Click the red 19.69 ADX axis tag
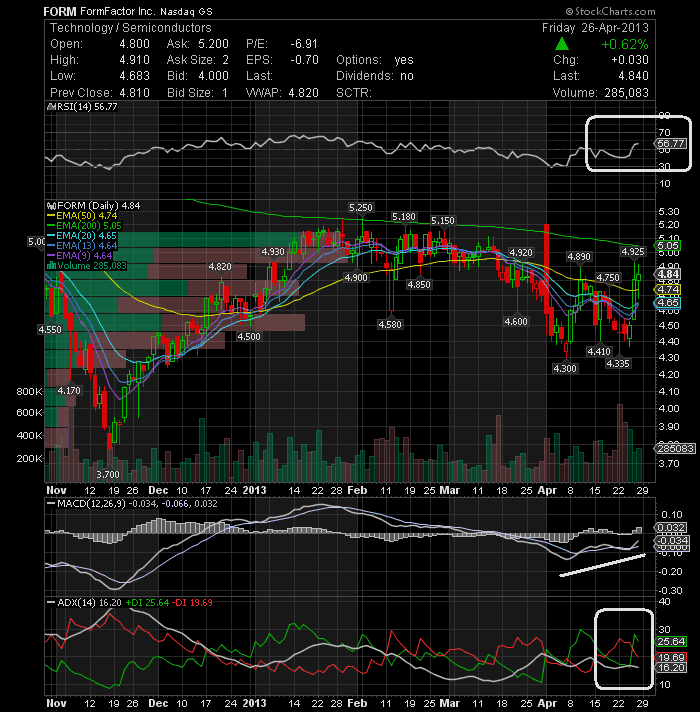 [670, 658]
